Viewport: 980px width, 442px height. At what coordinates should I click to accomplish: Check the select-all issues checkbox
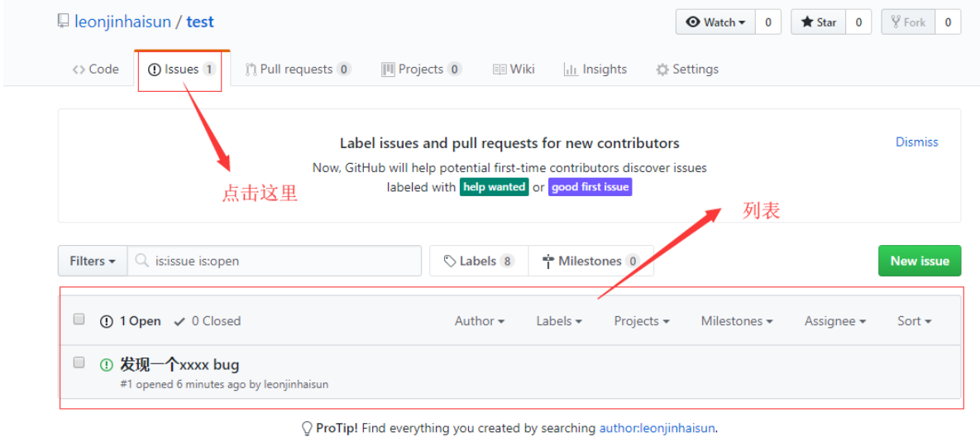[x=79, y=319]
